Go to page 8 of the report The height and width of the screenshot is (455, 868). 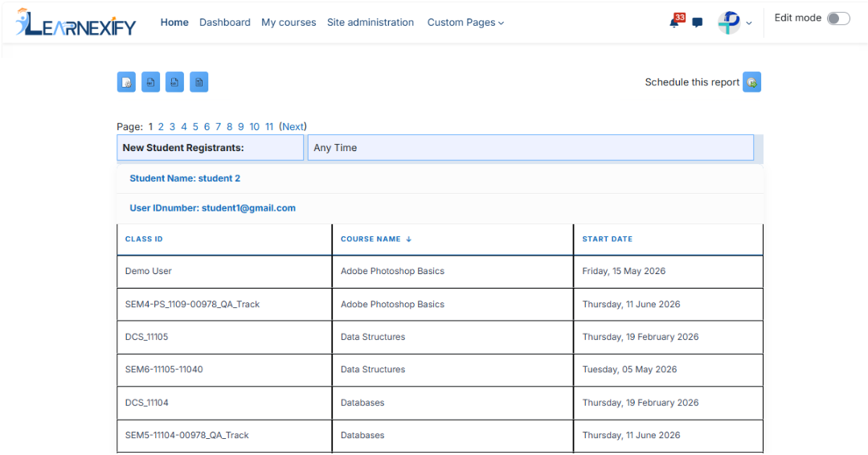[x=229, y=127]
